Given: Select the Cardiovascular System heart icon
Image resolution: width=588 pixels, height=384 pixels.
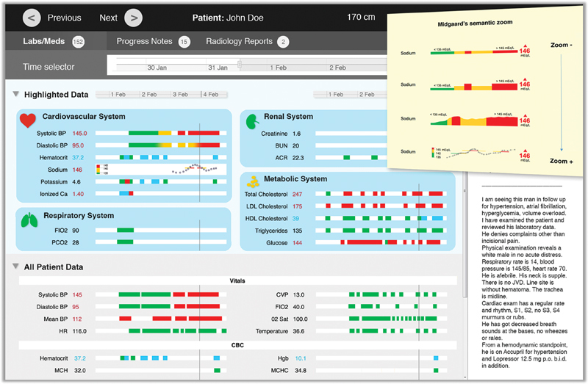Looking at the screenshot, I should [28, 120].
